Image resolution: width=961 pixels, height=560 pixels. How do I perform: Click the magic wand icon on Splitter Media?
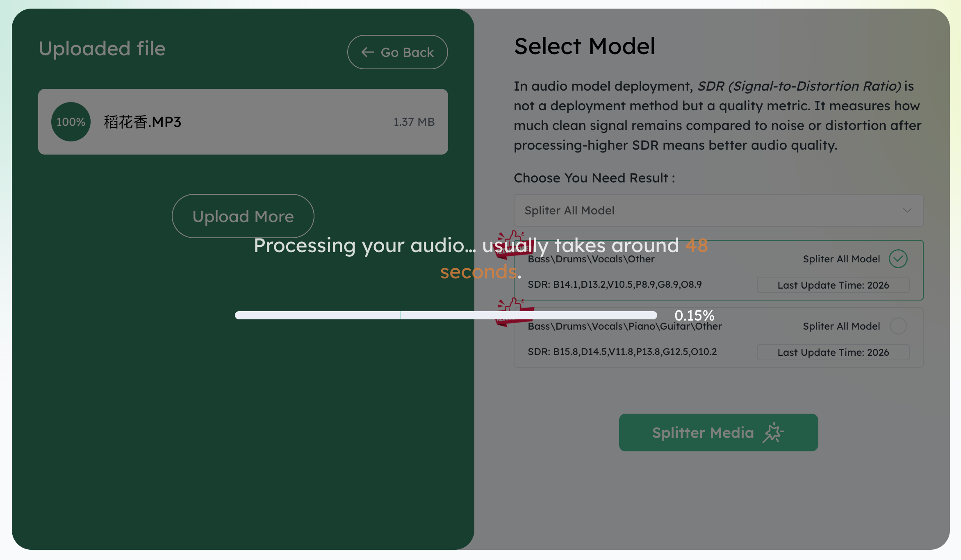click(773, 433)
